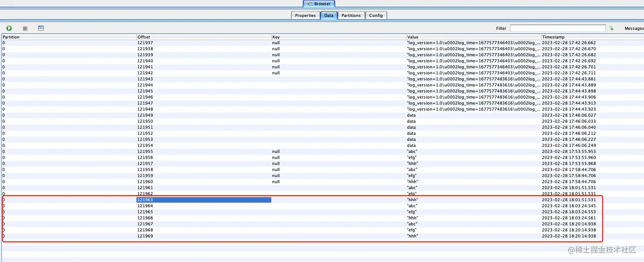Viewport: 644px width, 262px height.
Task: Select offset 121955 cell
Action: (x=204, y=151)
